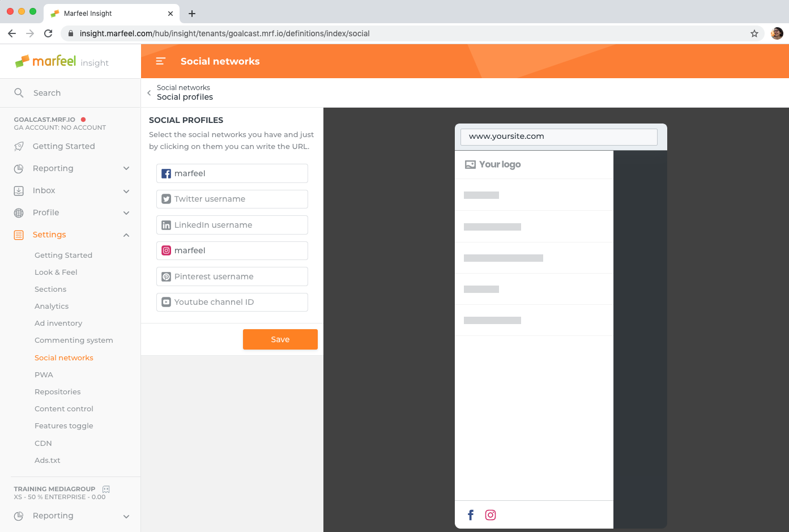The image size is (789, 532).
Task: Open Features toggle settings item
Action: [x=64, y=426]
